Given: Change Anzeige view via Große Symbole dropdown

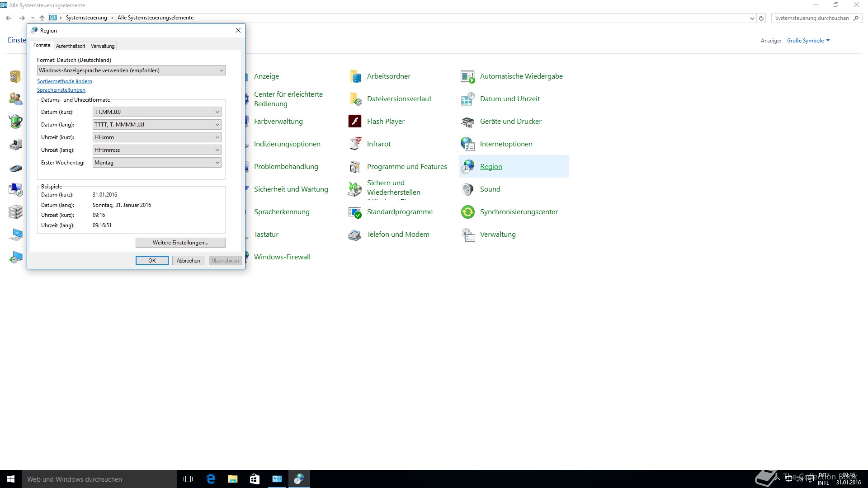Looking at the screenshot, I should (x=808, y=41).
